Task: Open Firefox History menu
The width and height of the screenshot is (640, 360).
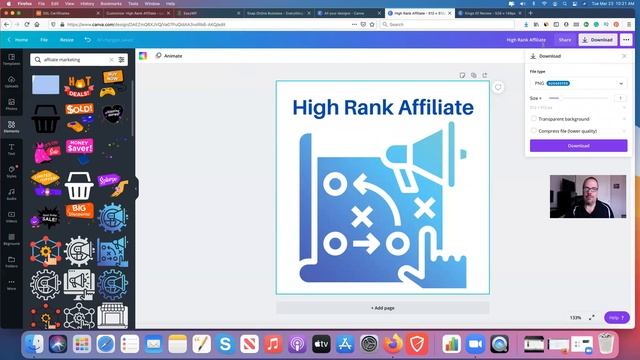Action: 87,3
